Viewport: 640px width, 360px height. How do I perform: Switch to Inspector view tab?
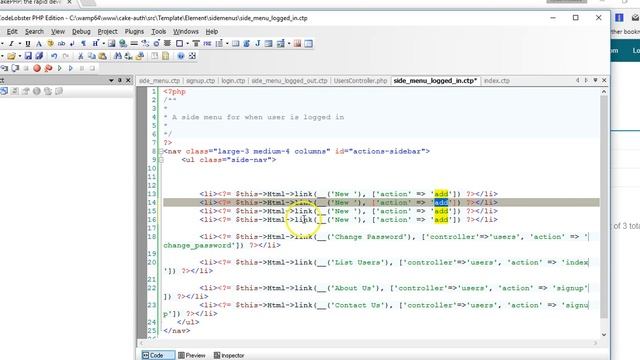229,356
